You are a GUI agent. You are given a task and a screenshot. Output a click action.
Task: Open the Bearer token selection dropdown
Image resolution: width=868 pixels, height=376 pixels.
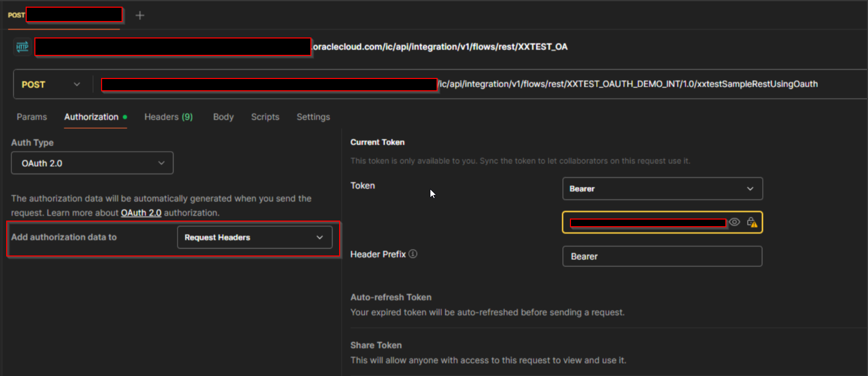[662, 189]
